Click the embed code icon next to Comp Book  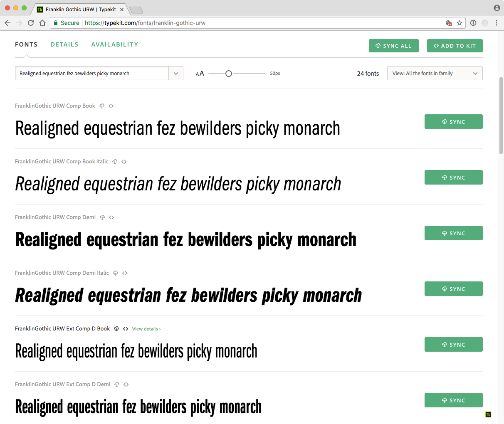(x=111, y=106)
